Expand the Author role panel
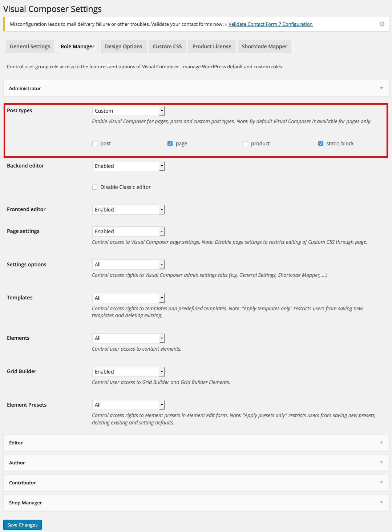 196,463
